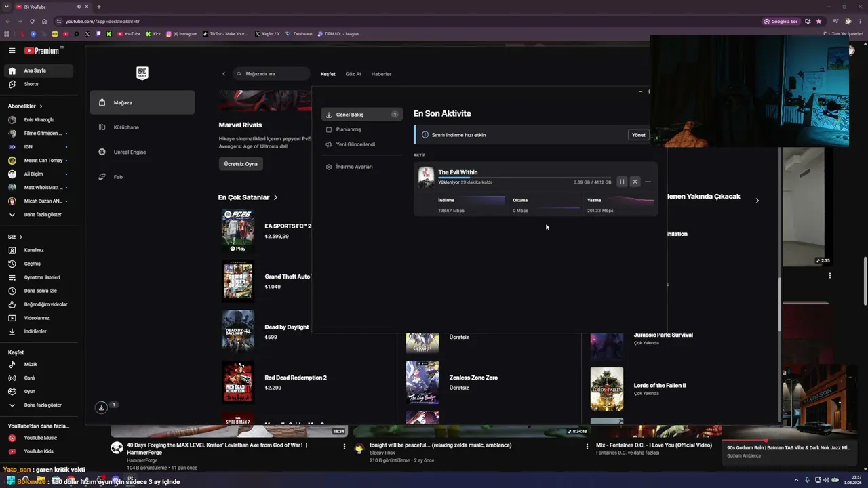The height and width of the screenshot is (488, 868).
Task: Open video options for HammerForge video
Action: (344, 447)
